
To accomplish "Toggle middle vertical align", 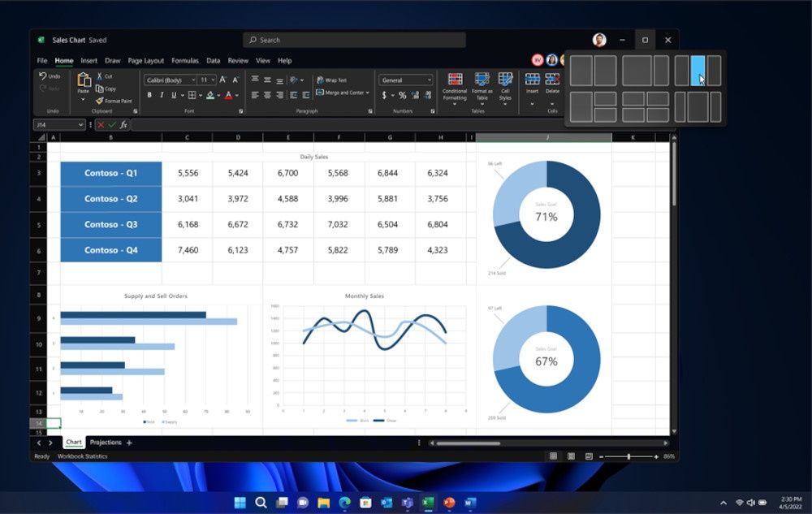I will tap(267, 80).
